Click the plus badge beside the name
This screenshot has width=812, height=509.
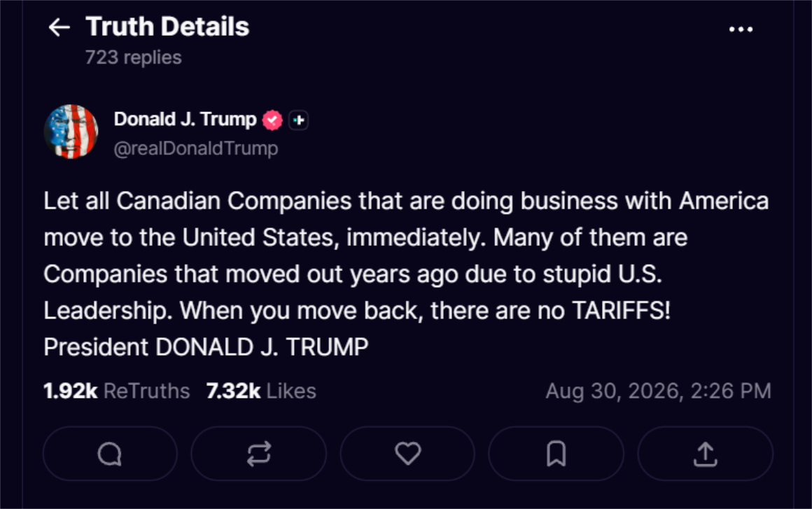(298, 120)
